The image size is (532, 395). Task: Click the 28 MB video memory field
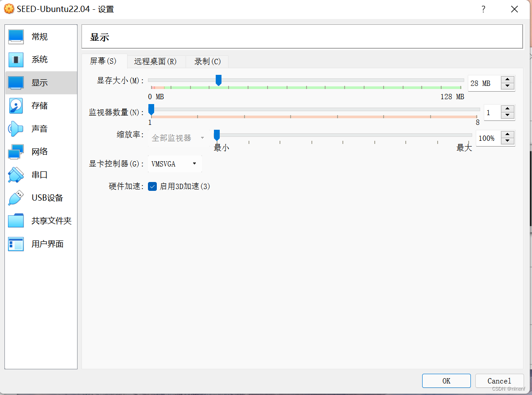click(485, 83)
